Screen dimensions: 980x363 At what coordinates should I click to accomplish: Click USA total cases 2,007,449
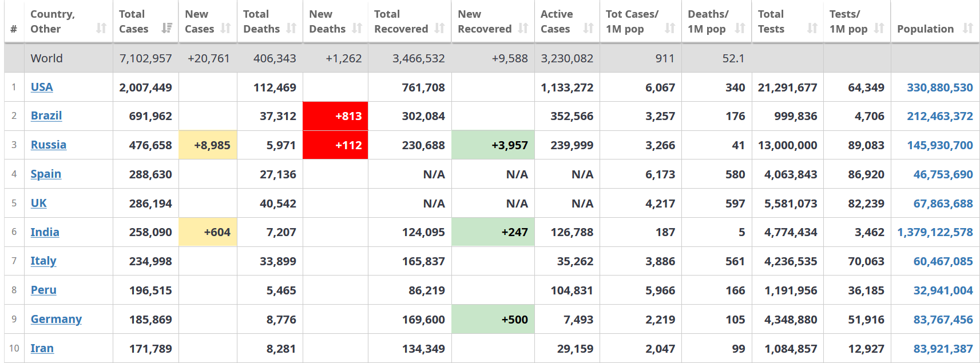pyautogui.click(x=145, y=87)
